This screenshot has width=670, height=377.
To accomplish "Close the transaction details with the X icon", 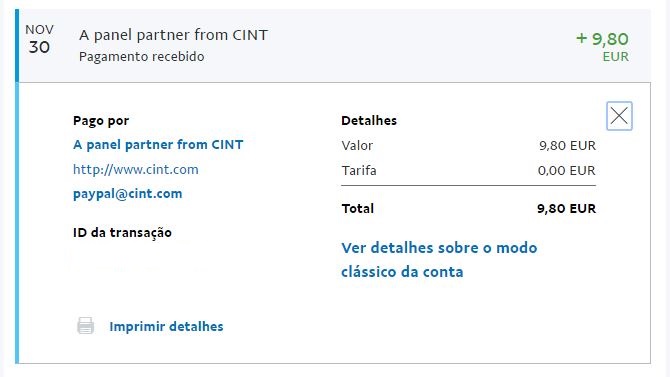I will coord(619,116).
